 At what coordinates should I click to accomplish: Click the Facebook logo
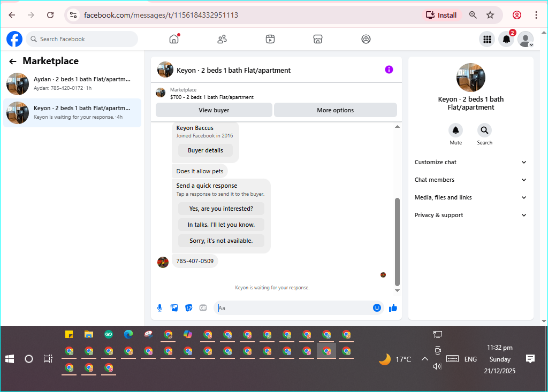pos(14,39)
